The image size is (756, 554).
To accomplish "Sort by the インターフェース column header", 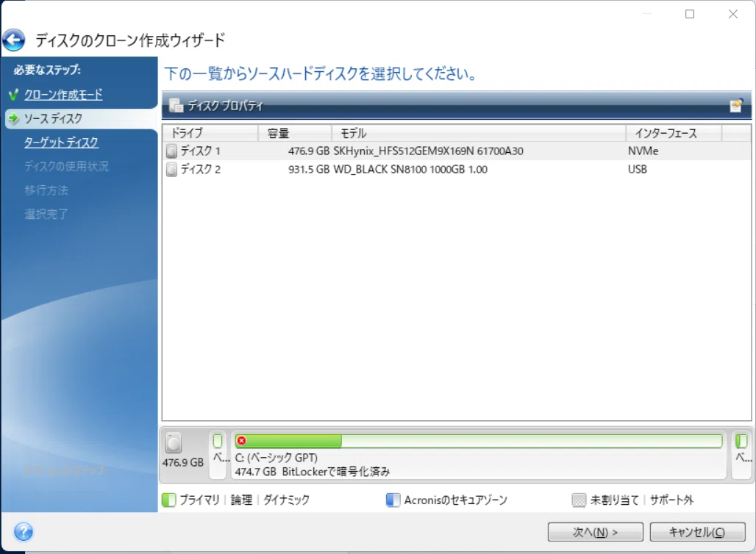I will [x=674, y=133].
